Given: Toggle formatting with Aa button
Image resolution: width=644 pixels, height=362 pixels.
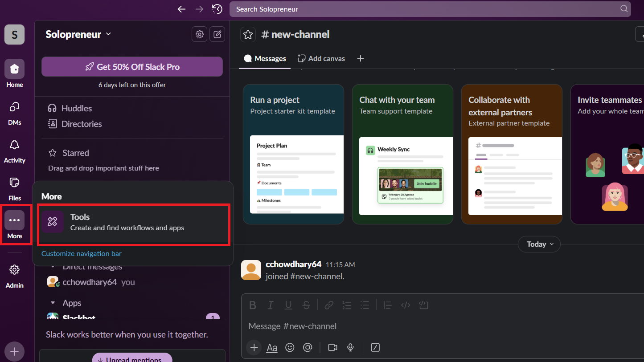Looking at the screenshot, I should click(272, 348).
